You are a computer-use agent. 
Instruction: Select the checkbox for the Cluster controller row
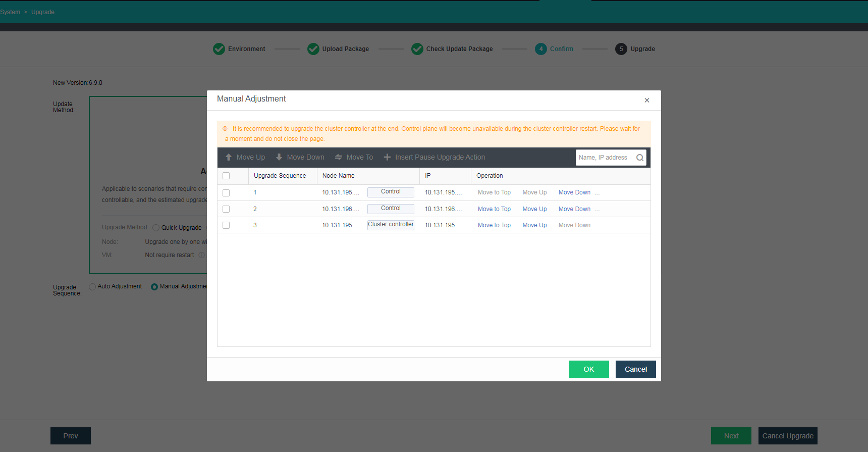click(x=226, y=225)
